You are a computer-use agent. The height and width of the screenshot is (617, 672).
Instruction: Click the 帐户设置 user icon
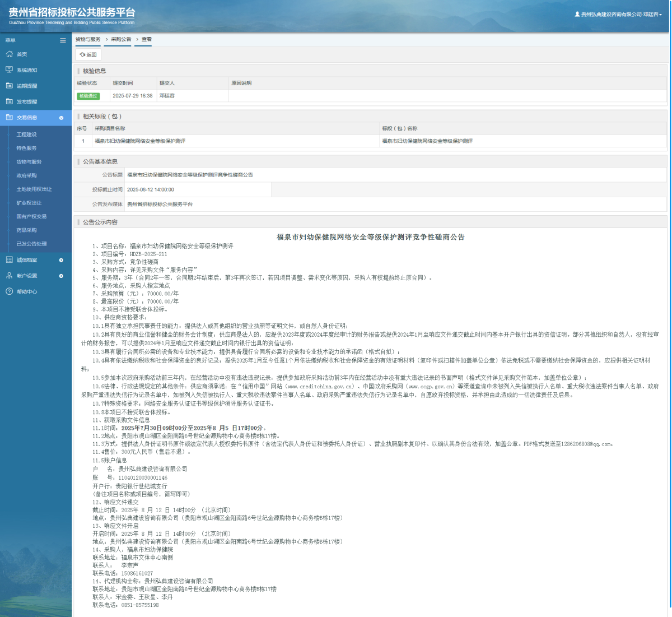pos(9,276)
